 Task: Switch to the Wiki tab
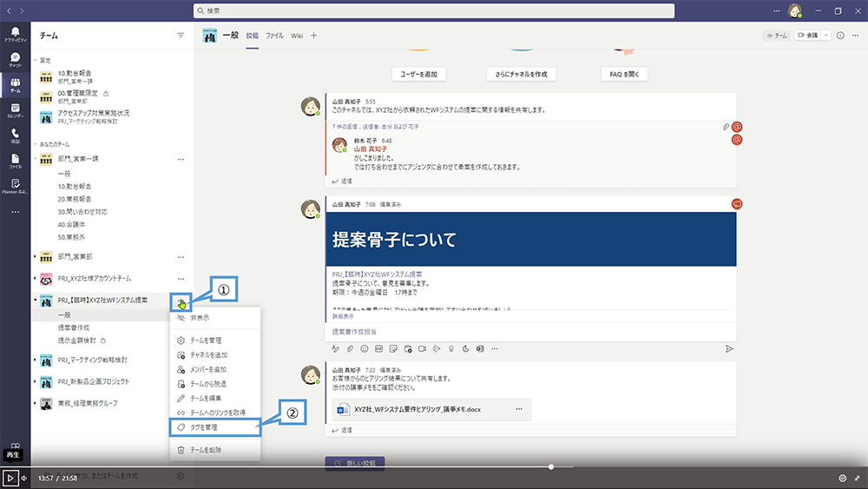point(297,36)
